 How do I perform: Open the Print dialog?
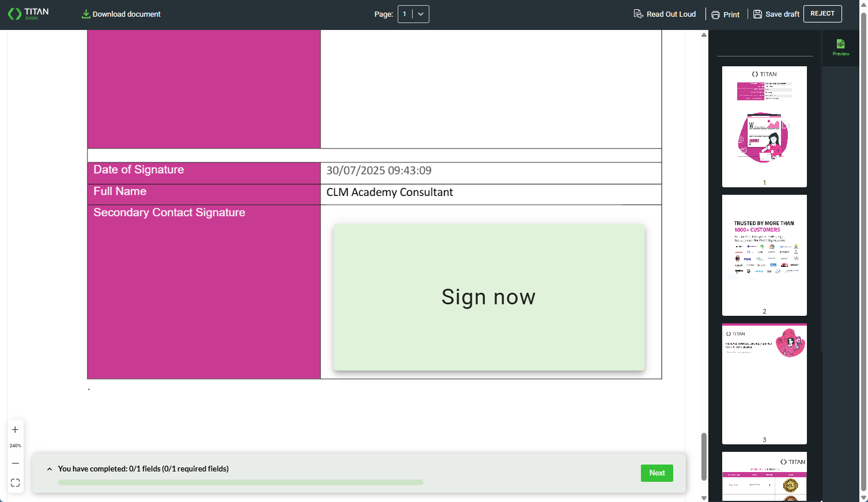(x=726, y=14)
